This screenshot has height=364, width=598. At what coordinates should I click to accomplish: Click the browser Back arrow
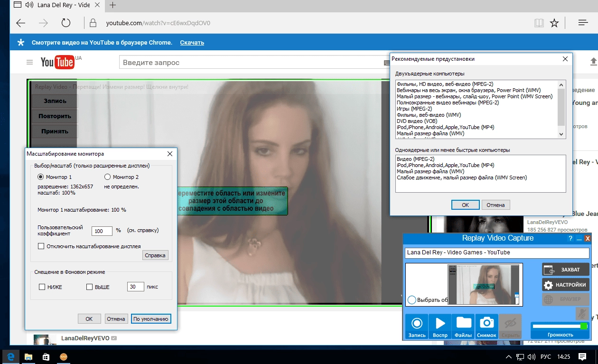click(20, 23)
